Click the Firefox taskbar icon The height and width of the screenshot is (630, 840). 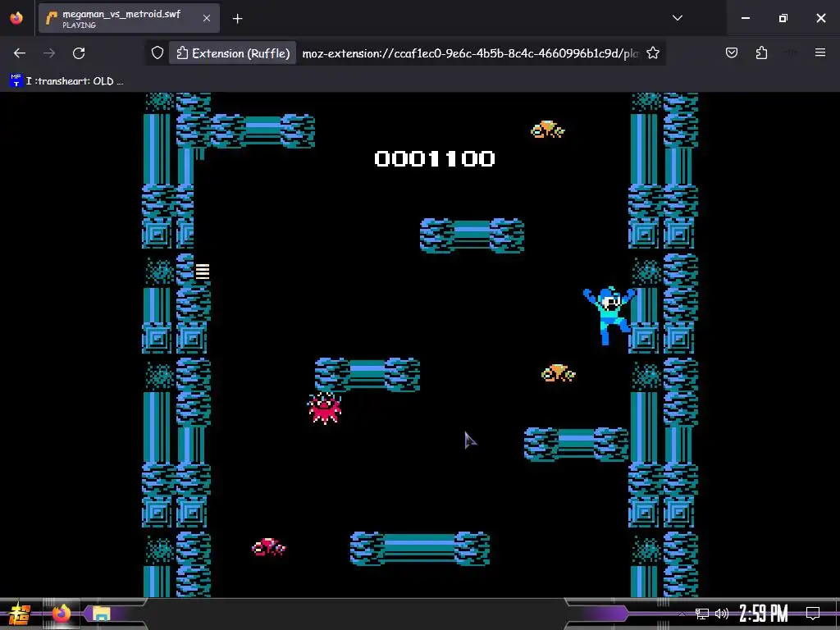pyautogui.click(x=61, y=614)
